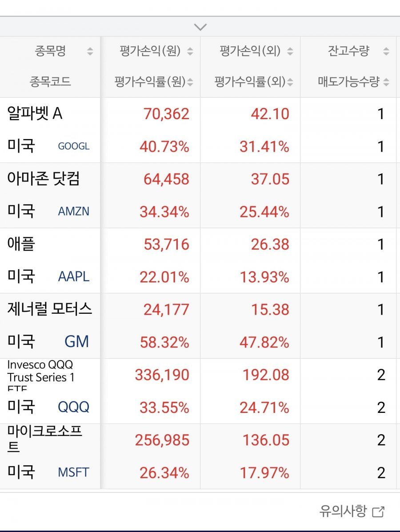Sort by 평가수익률(외) column arrows
This screenshot has width=400, height=532.
pos(290,82)
